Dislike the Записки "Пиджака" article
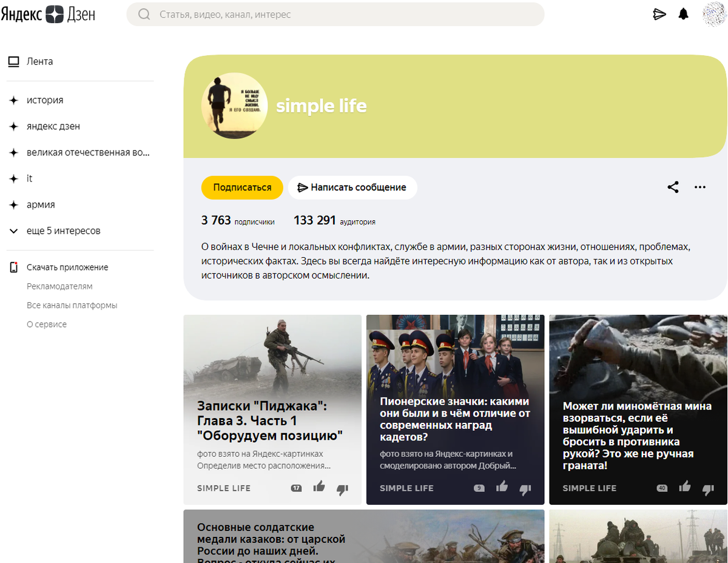Screen dimensions: 728x563 (342, 489)
